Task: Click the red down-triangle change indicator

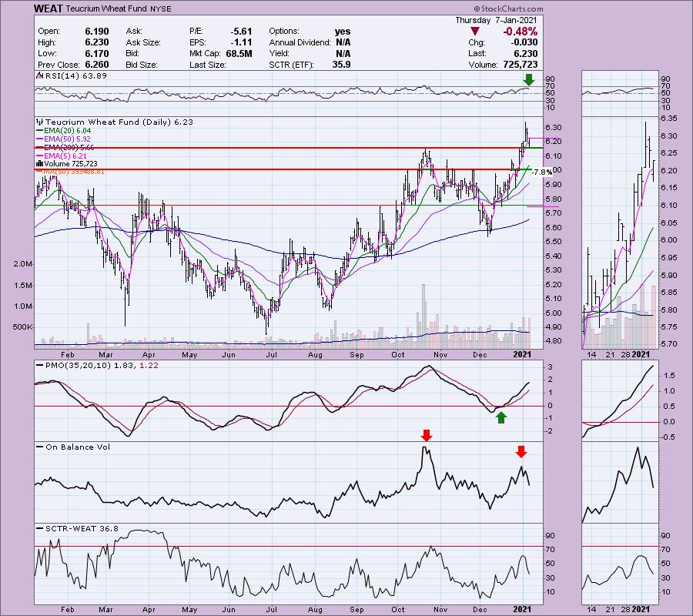Action: (474, 32)
